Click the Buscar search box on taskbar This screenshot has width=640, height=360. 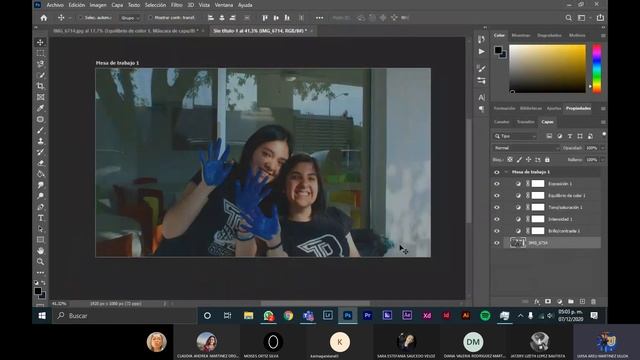[124, 316]
